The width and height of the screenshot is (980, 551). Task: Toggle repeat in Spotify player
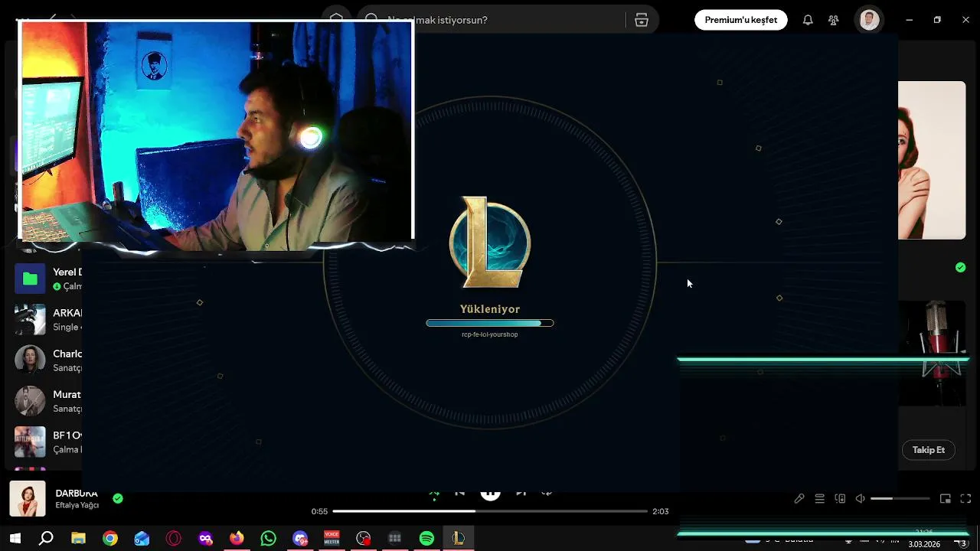point(547,494)
